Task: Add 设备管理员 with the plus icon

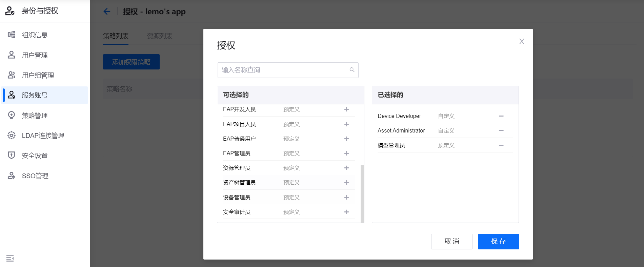Action: pos(346,198)
